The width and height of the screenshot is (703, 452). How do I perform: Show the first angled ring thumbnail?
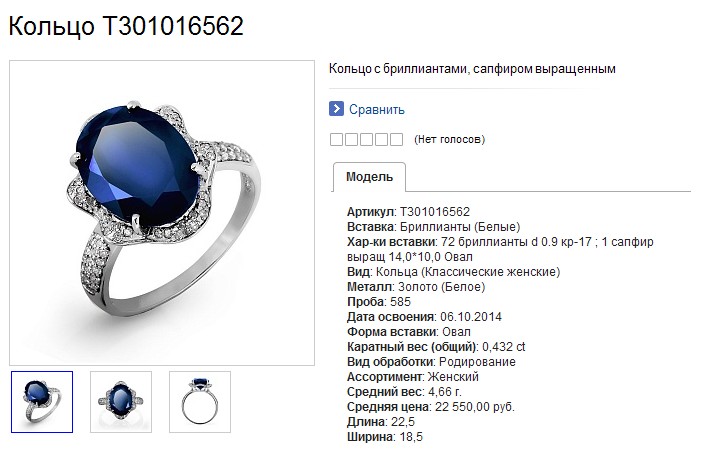[x=42, y=402]
